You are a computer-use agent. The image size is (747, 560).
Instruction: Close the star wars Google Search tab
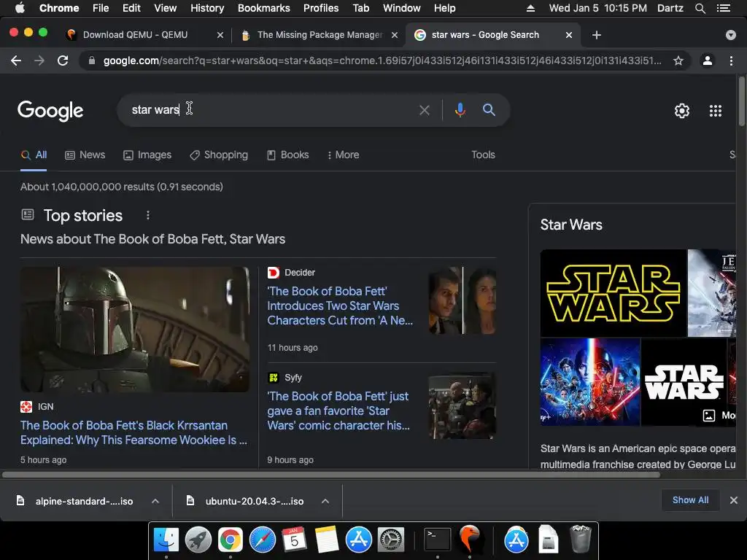[x=569, y=35]
